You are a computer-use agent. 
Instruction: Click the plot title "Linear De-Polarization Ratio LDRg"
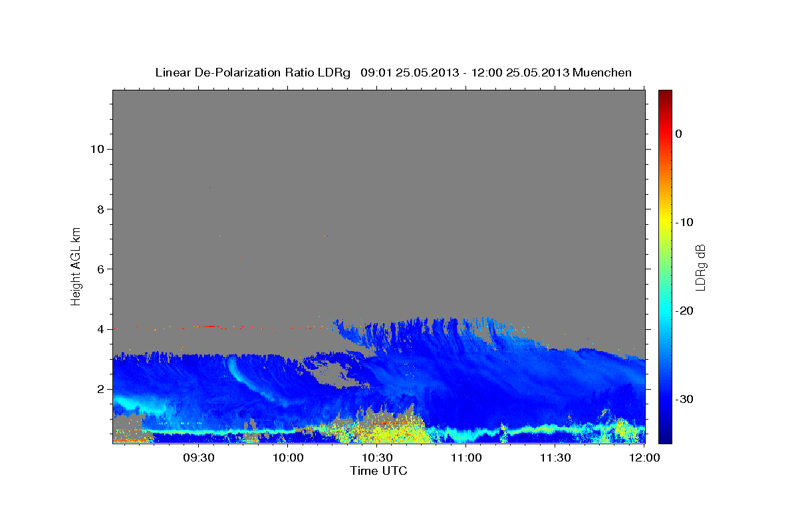click(252, 72)
